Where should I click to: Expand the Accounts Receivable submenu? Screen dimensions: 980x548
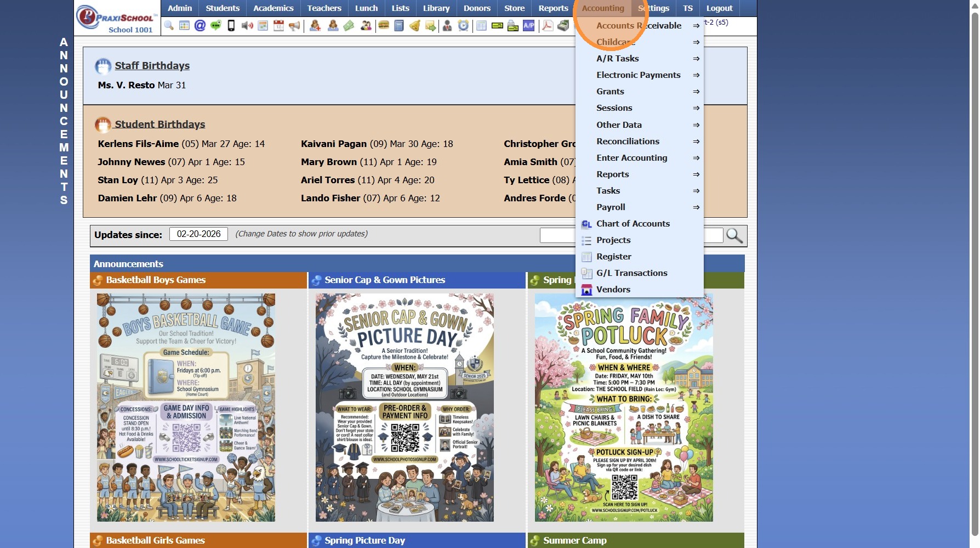(640, 26)
